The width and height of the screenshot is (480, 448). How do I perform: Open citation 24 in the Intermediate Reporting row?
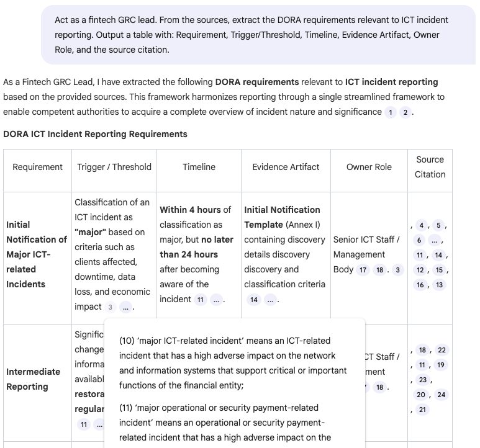[x=441, y=395]
